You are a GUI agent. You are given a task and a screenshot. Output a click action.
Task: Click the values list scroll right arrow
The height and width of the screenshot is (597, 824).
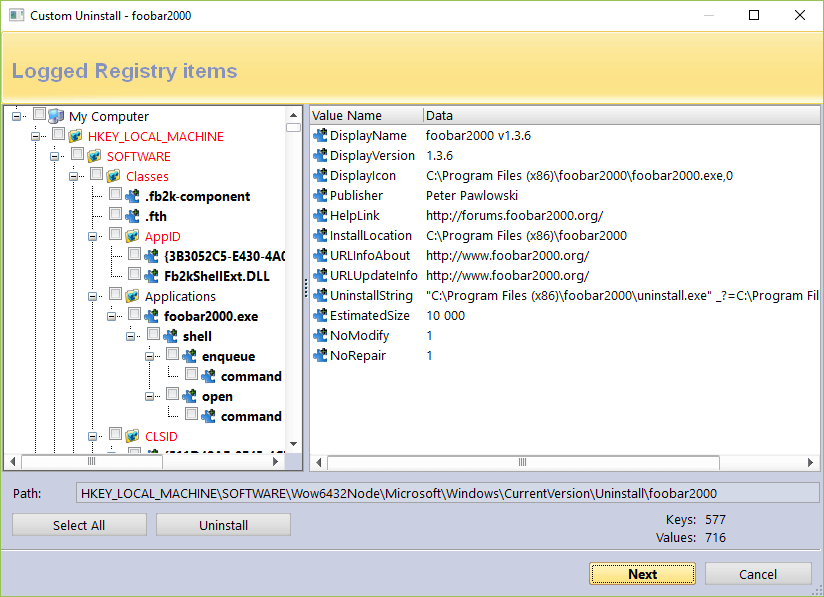click(x=810, y=462)
